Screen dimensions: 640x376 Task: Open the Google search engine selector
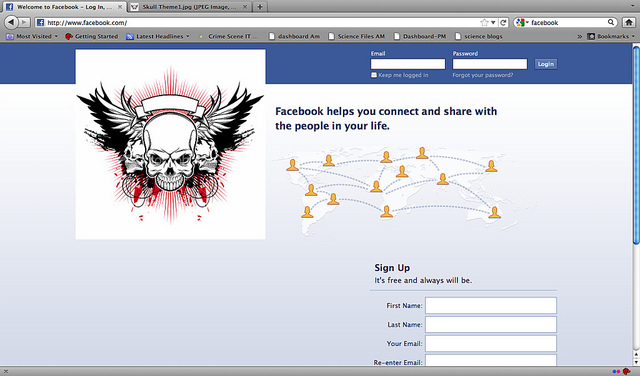[522, 22]
